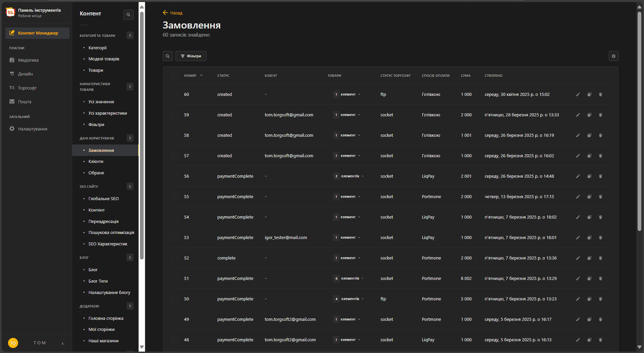The height and width of the screenshot is (353, 644).
Task: Sort by the НОМЕР column arrow
Action: [x=201, y=75]
